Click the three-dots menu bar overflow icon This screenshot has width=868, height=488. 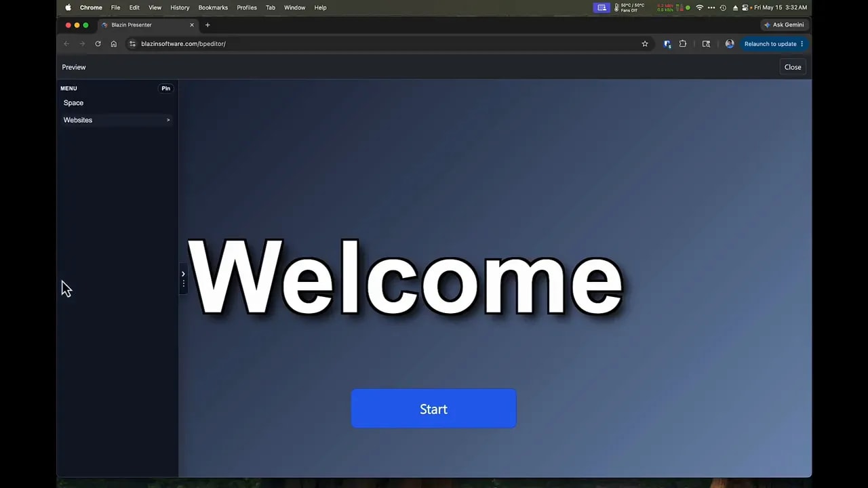pos(711,7)
